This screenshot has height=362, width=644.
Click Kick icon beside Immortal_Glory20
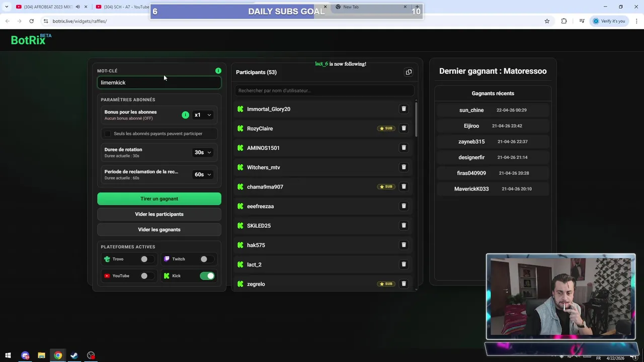240,109
